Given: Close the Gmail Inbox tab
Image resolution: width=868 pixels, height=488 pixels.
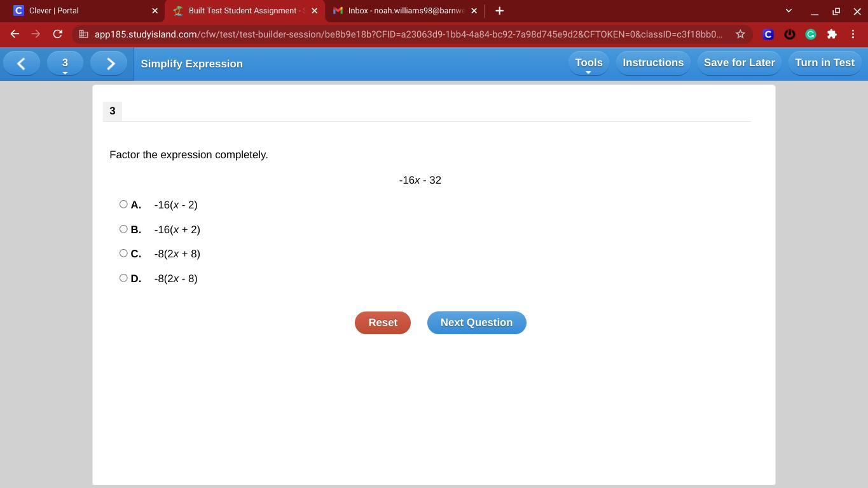Looking at the screenshot, I should pos(474,11).
